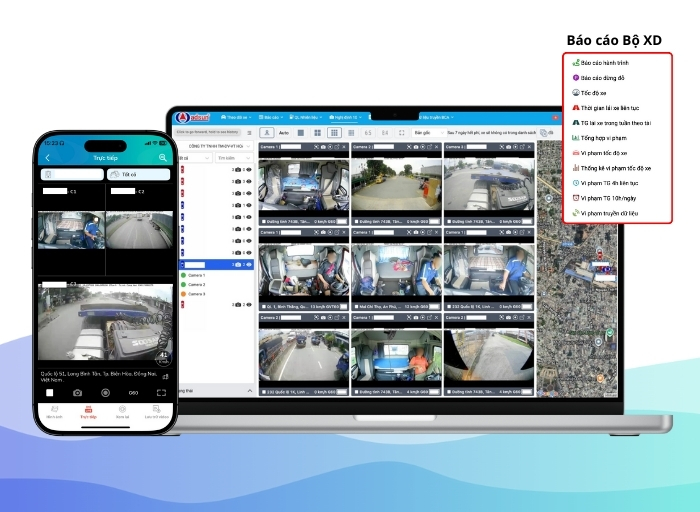The width and height of the screenshot is (700, 512).
Task: Expand the 'Tìm kiếm' dropdown
Action: [x=233, y=157]
